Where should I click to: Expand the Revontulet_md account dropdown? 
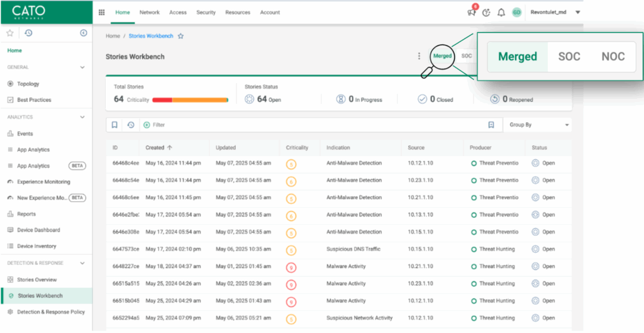pyautogui.click(x=577, y=12)
